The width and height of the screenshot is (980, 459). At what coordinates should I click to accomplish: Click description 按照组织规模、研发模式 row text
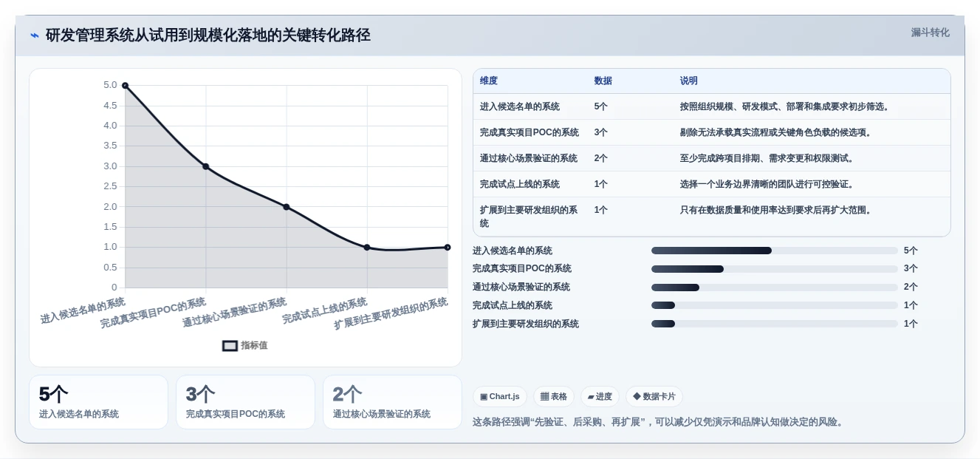click(786, 106)
